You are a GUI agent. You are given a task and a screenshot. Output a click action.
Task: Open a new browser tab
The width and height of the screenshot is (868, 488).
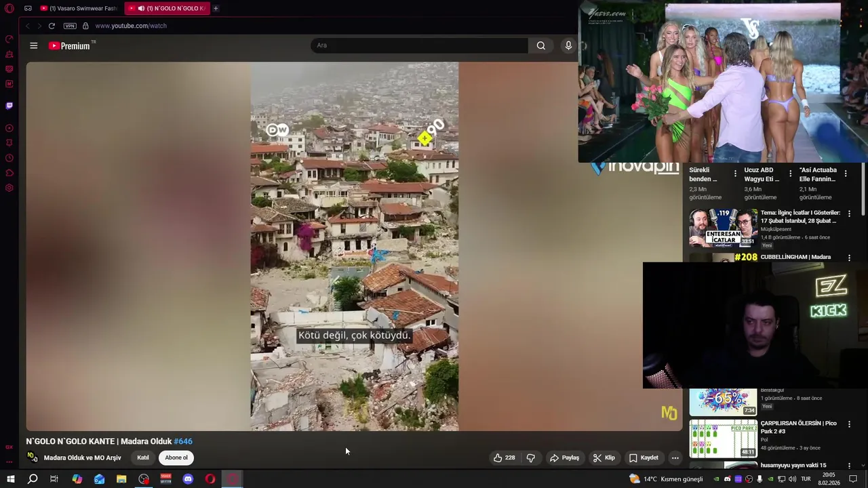point(216,8)
